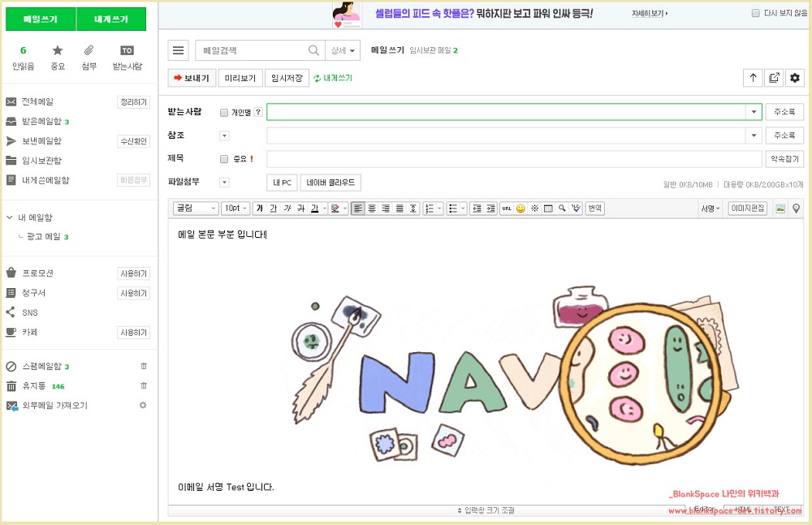Apply text highlight color
This screenshot has height=525, width=812.
(x=335, y=209)
